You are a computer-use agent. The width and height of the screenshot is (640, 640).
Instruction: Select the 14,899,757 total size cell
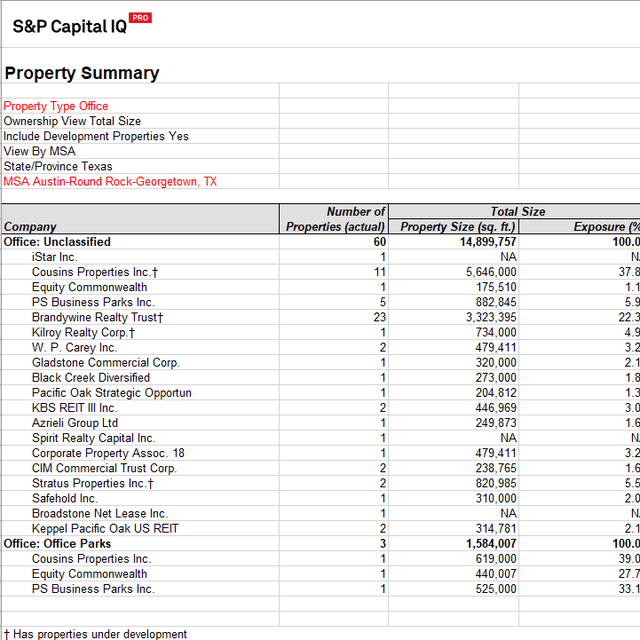click(x=454, y=242)
